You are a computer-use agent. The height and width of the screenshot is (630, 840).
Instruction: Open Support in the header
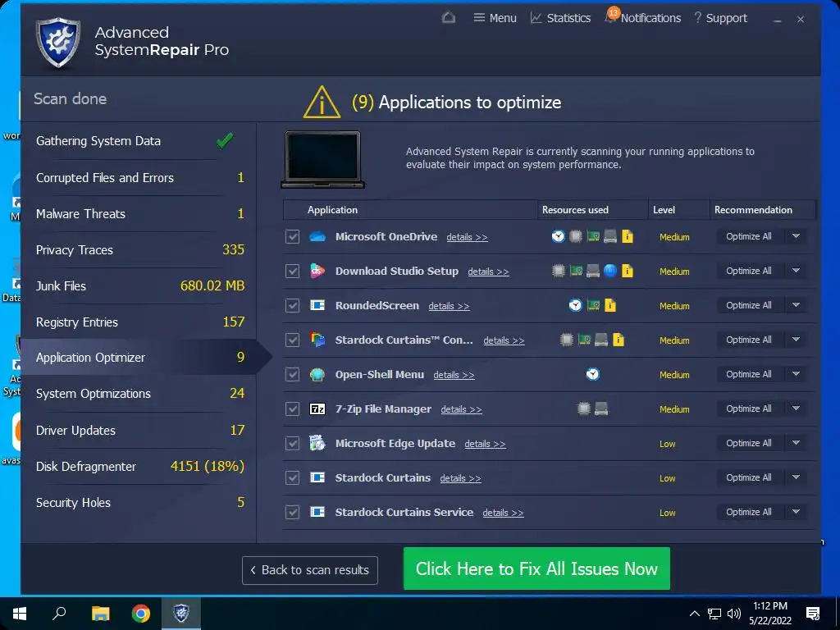pos(720,18)
